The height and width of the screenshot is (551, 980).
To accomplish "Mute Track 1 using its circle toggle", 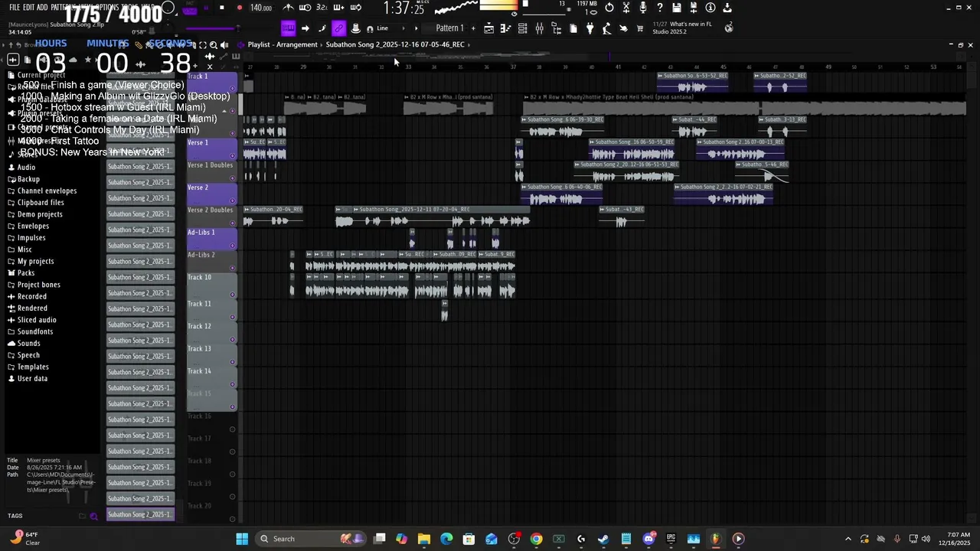I will click(x=233, y=90).
